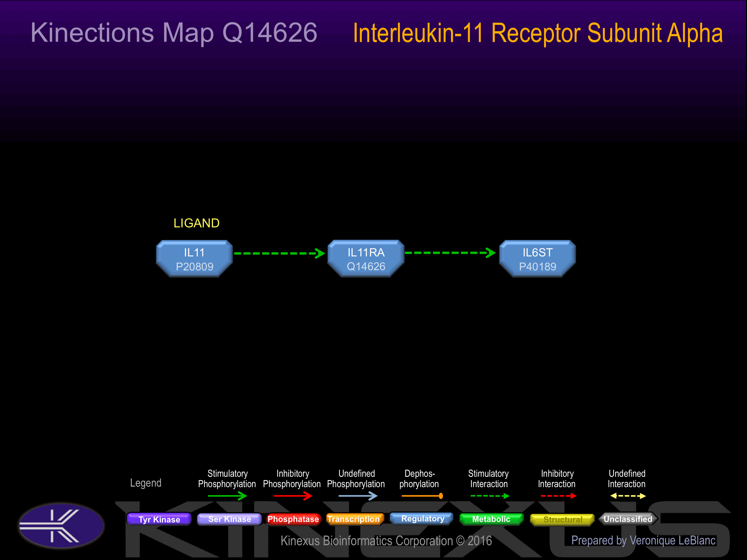Select the IL11RA Q14626 protein node

pyautogui.click(x=366, y=258)
